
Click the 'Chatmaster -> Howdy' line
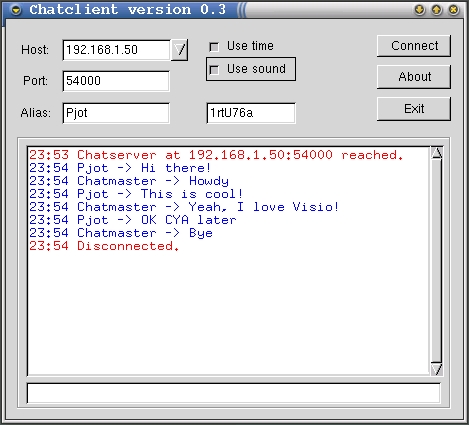(x=129, y=181)
